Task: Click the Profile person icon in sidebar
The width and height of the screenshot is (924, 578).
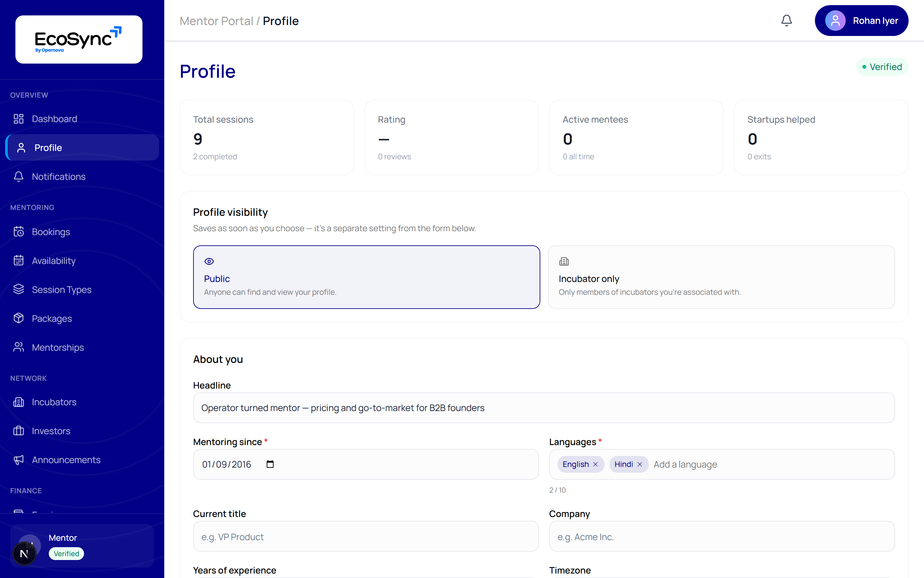Action: 21,148
